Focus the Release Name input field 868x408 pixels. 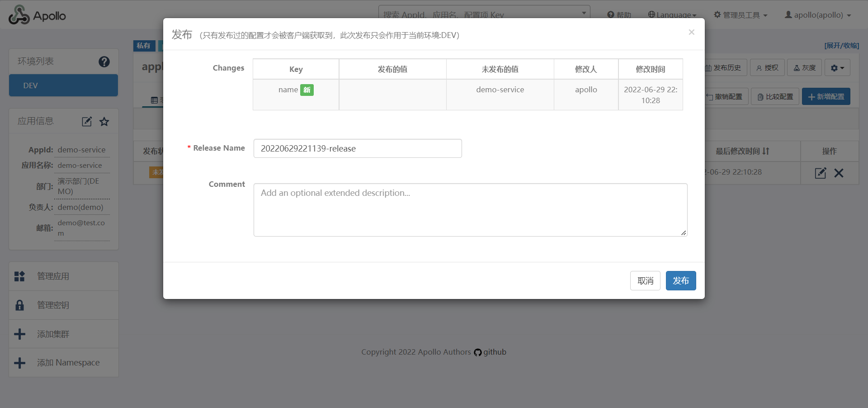[357, 149]
